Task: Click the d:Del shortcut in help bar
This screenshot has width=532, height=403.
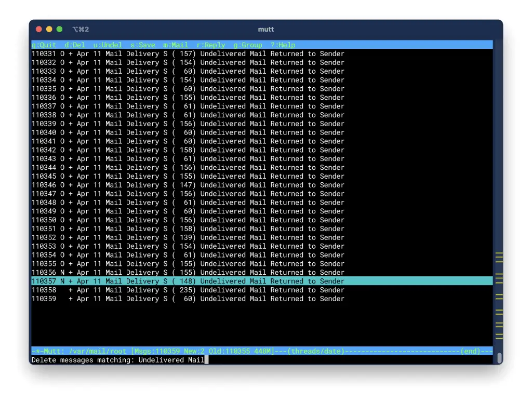Action: click(75, 45)
